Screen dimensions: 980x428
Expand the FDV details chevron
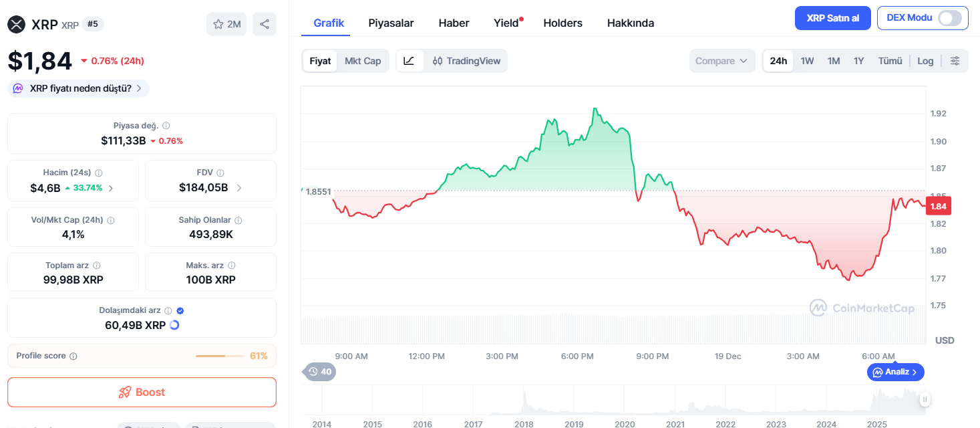239,188
